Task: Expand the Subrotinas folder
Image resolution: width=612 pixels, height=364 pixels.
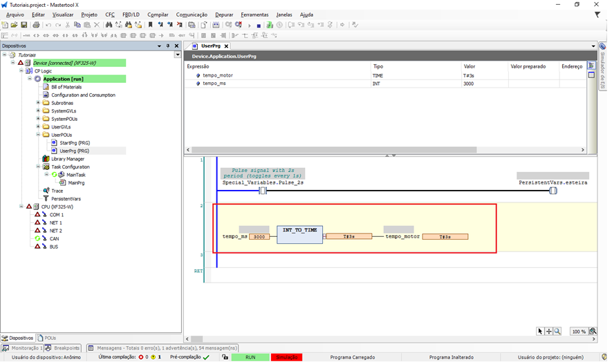Action: [x=38, y=103]
